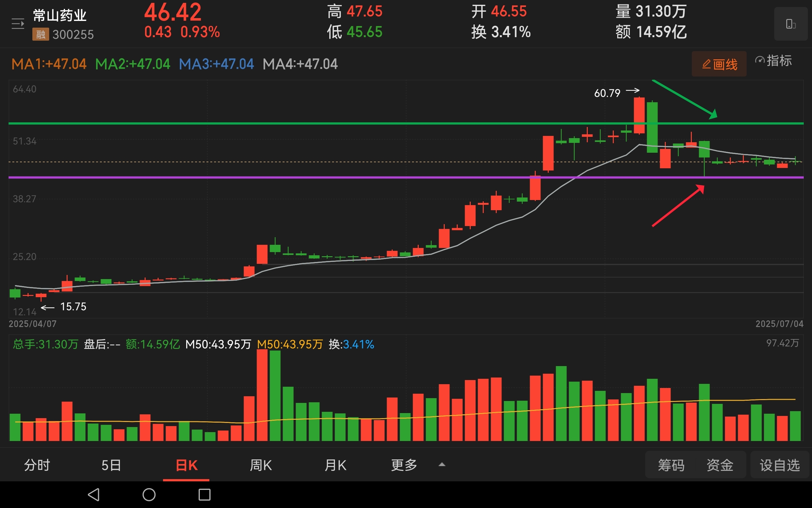
Task: Tap the 额:14.59亿 volume panel label
Action: [x=153, y=344]
